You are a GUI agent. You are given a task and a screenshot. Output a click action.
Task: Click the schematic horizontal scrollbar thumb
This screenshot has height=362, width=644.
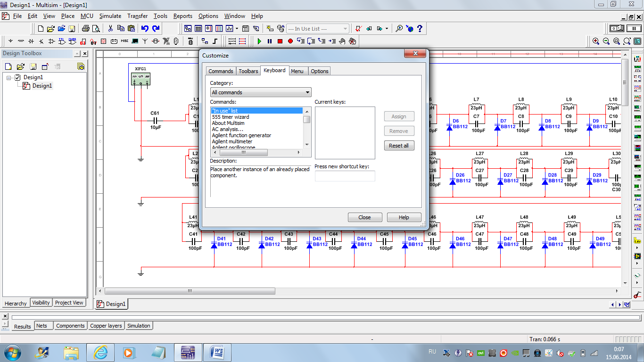190,291
